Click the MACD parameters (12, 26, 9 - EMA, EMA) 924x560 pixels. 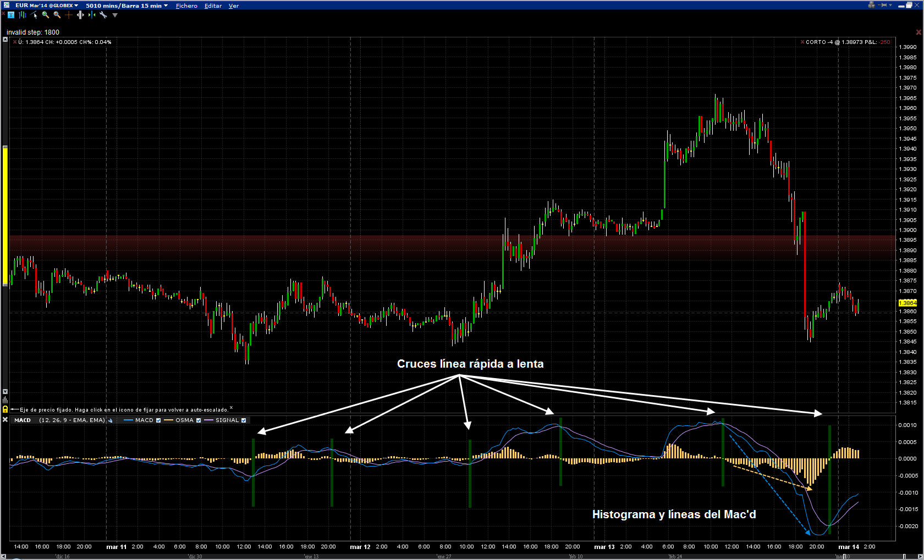pos(72,420)
